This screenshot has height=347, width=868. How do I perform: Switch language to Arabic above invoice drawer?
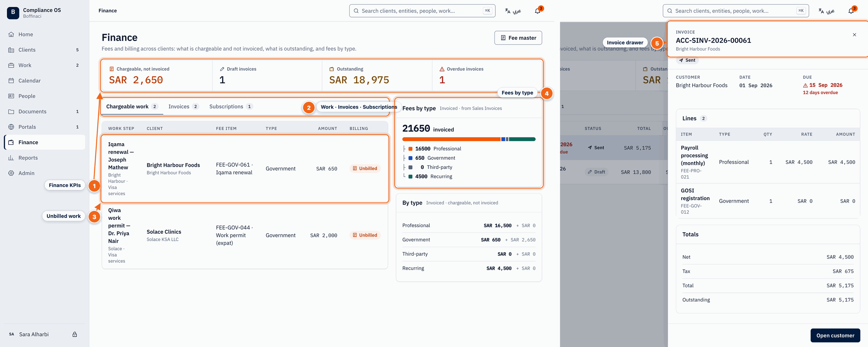pyautogui.click(x=826, y=11)
